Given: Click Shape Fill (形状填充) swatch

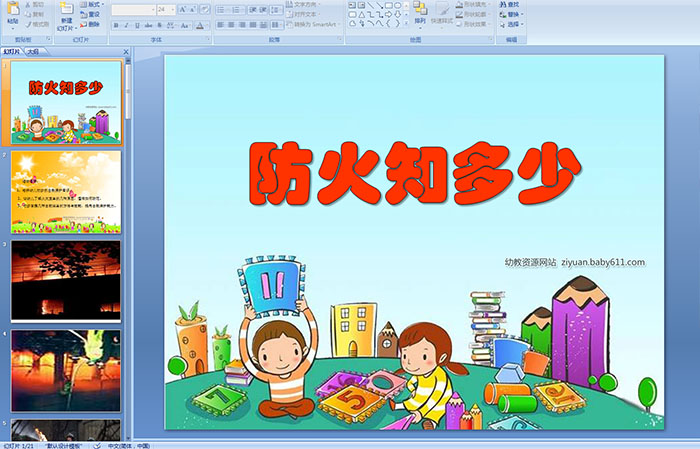Looking at the screenshot, I should click(459, 4).
